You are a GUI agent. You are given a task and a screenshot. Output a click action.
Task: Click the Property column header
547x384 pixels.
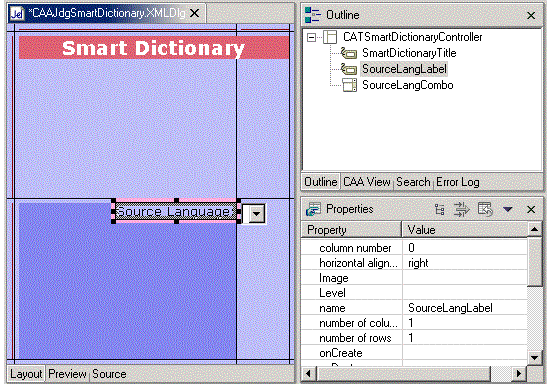click(x=351, y=230)
